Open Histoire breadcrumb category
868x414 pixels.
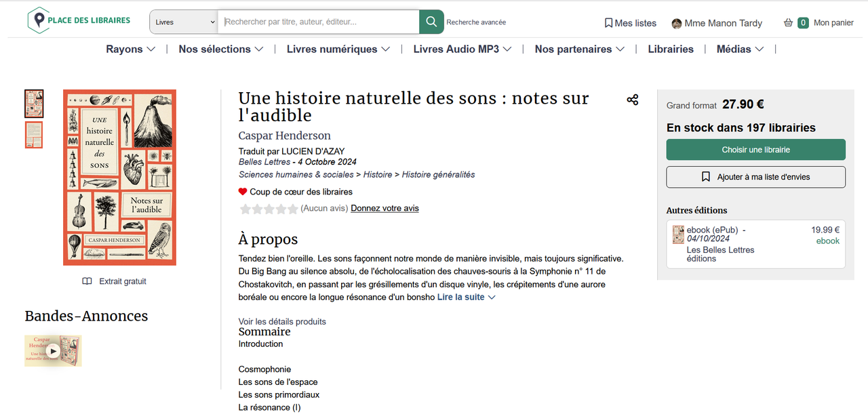point(378,174)
